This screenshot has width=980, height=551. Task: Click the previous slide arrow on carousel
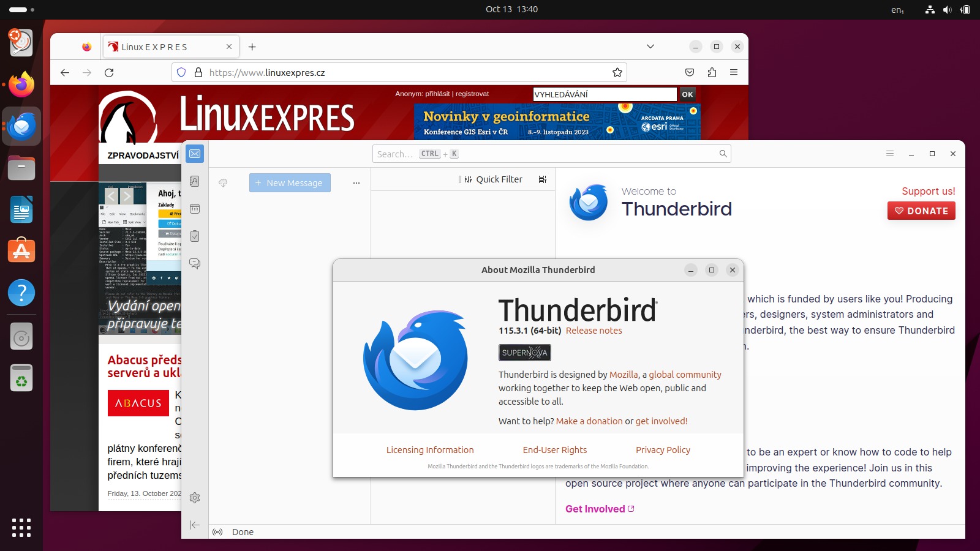[111, 197]
